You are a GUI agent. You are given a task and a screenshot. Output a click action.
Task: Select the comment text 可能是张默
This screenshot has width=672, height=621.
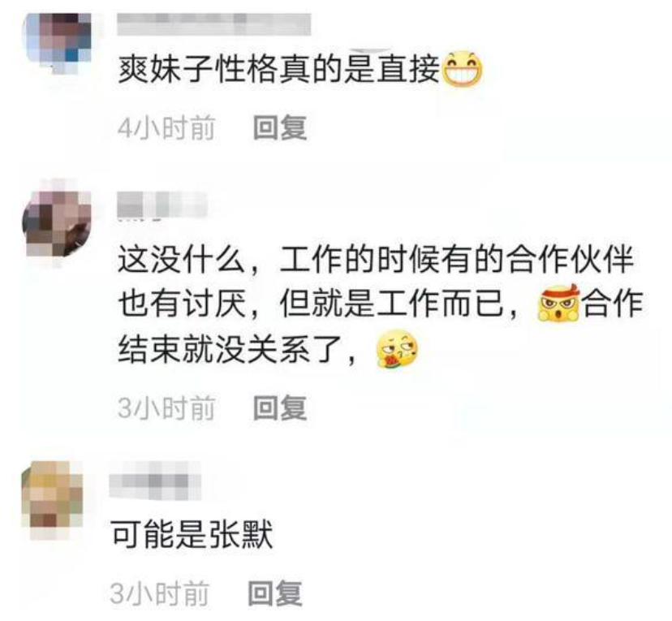192,534
